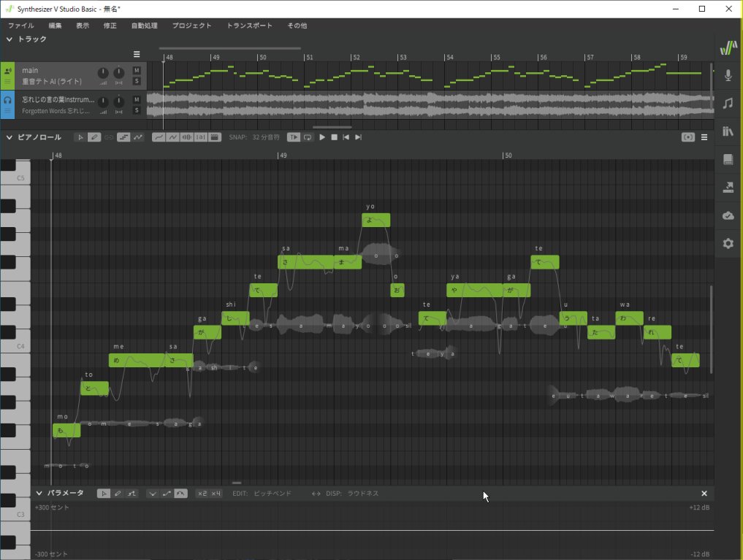
Task: Open the 表示 menu
Action: click(83, 26)
